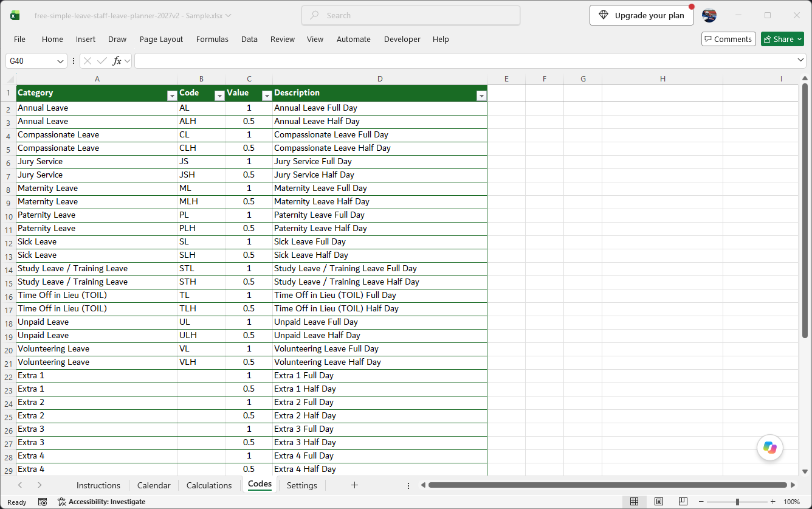
Task: Expand the Name Box dropdown arrow
Action: pos(60,61)
